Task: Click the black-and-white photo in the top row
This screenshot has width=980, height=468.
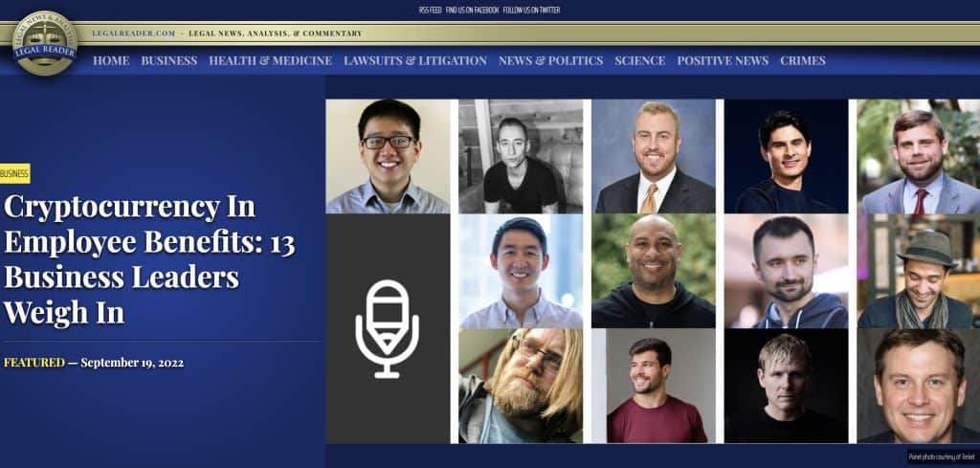Action: click(521, 156)
